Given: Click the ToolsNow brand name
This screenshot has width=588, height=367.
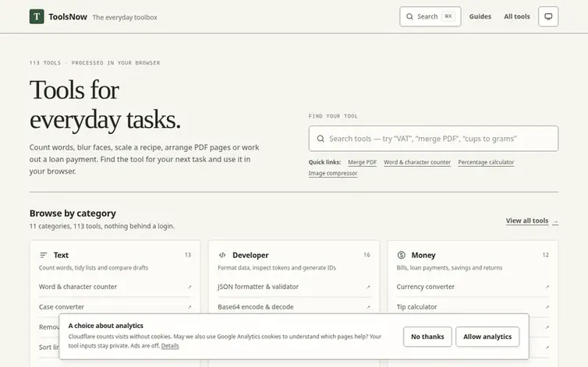Looking at the screenshot, I should click(x=68, y=17).
